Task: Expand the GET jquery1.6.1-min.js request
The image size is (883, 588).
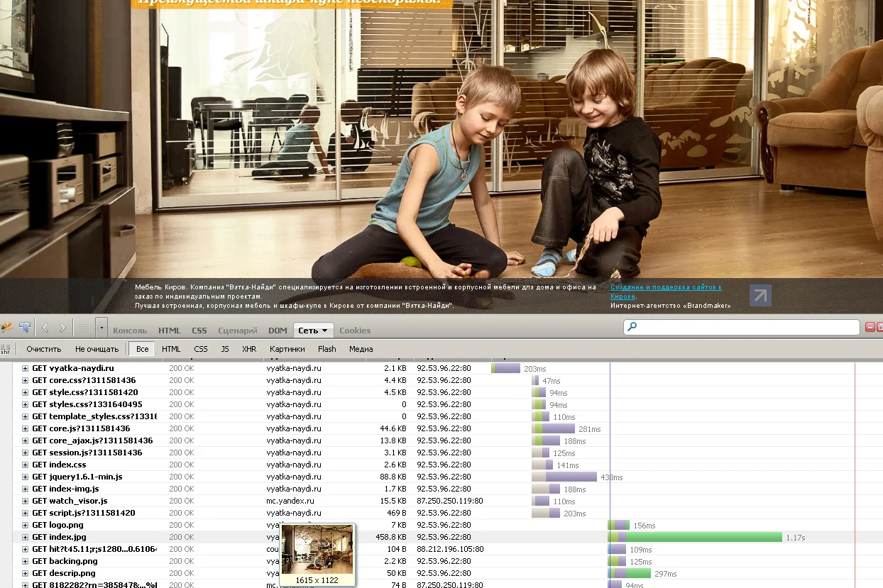Action: click(x=25, y=477)
